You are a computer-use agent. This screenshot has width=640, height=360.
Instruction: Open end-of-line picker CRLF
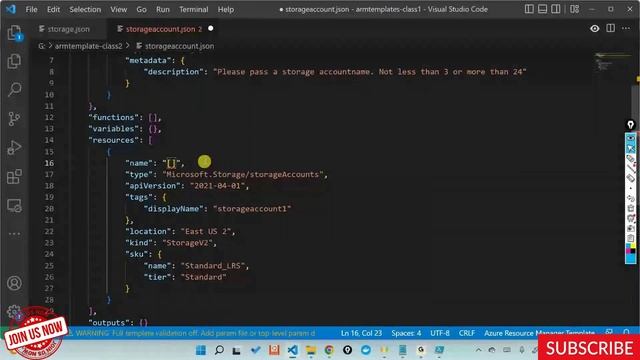point(467,333)
